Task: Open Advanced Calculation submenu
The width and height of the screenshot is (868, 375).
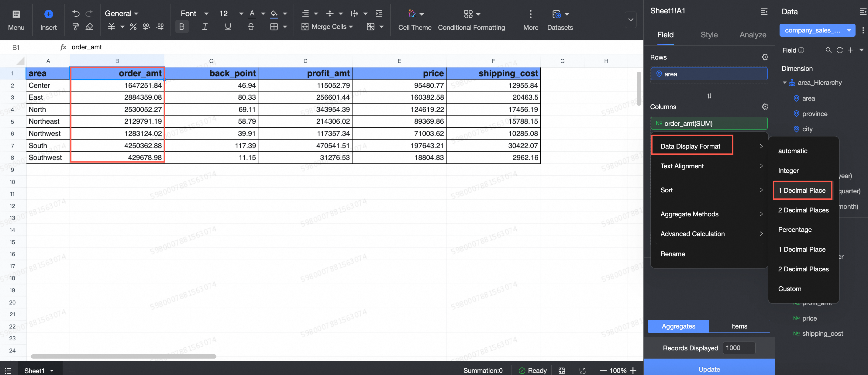Action: pos(709,234)
